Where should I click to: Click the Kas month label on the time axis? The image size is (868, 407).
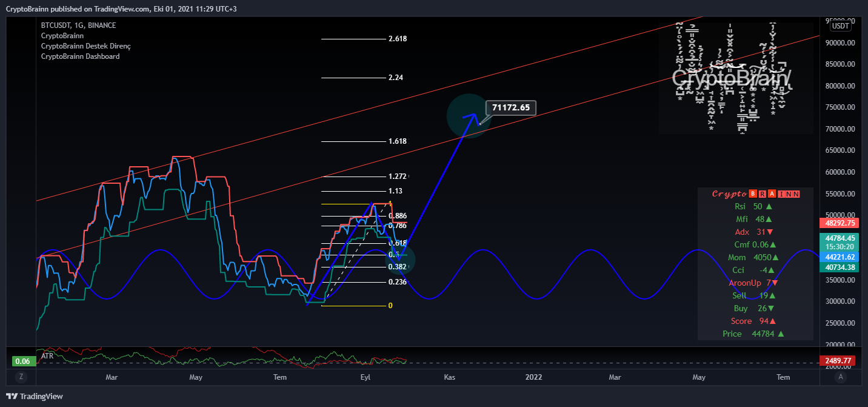coord(449,377)
